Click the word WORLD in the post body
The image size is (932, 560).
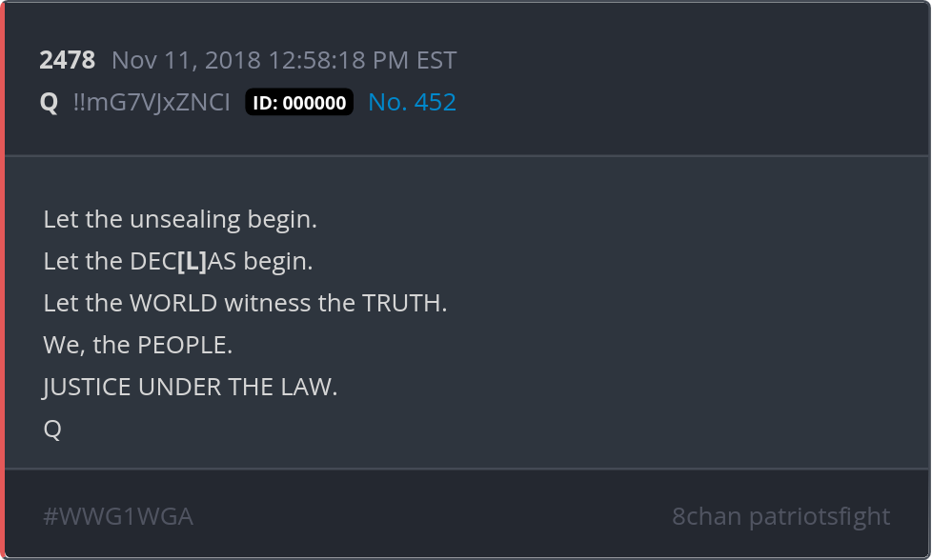point(173,303)
